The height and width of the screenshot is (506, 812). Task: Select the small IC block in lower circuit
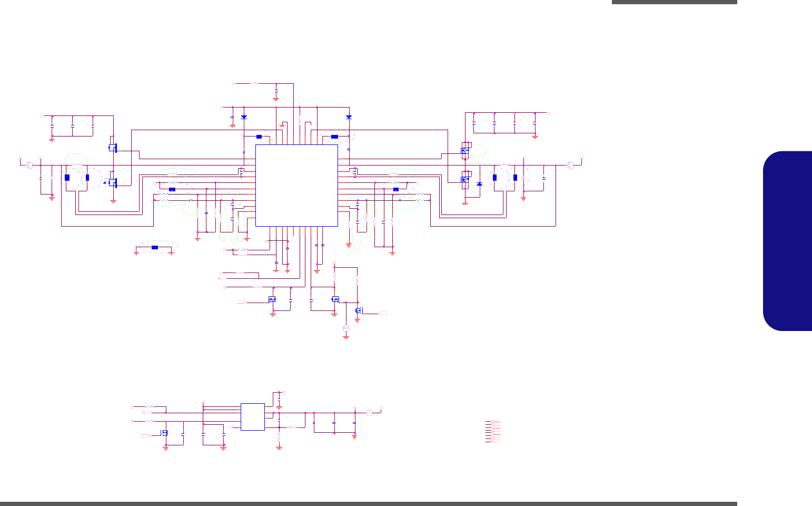coord(253,417)
